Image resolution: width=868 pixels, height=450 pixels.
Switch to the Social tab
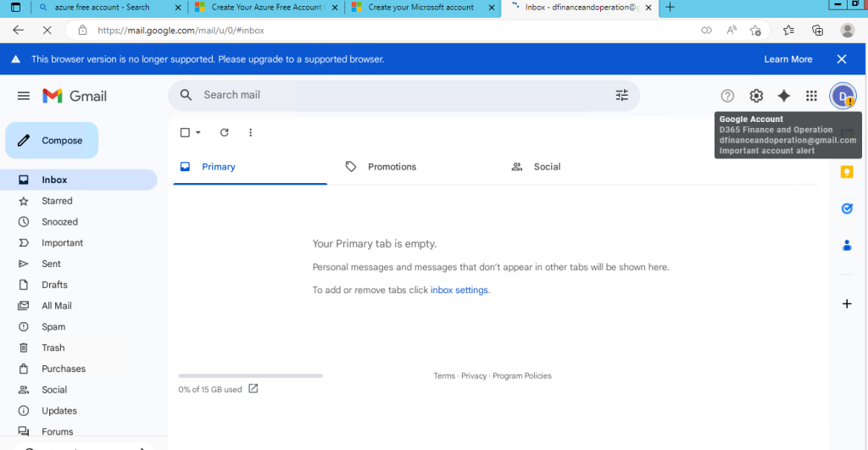click(x=547, y=167)
